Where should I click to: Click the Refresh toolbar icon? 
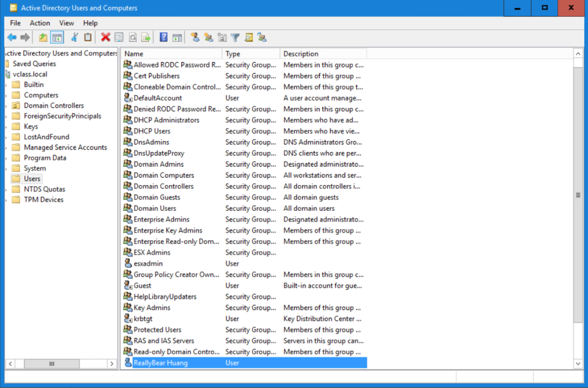click(133, 37)
